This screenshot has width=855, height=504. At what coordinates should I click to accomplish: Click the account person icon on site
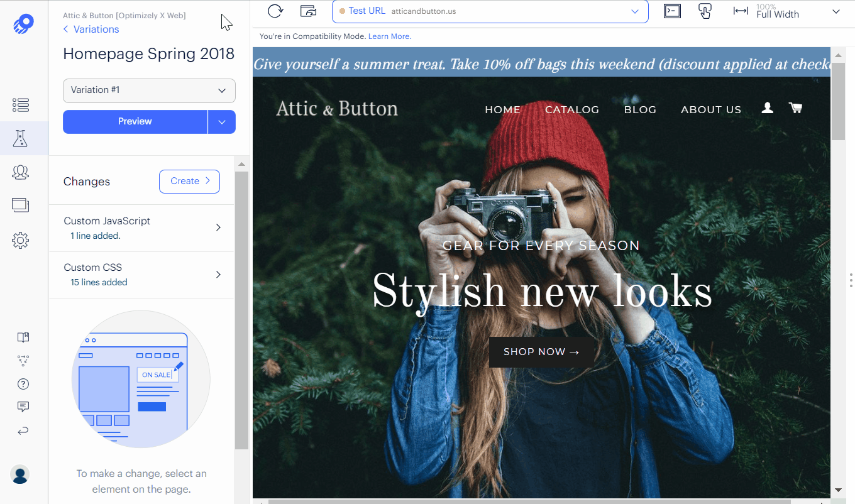767,108
